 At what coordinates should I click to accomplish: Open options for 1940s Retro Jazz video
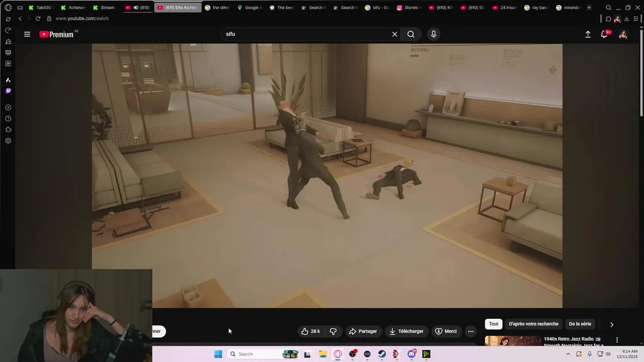click(617, 340)
